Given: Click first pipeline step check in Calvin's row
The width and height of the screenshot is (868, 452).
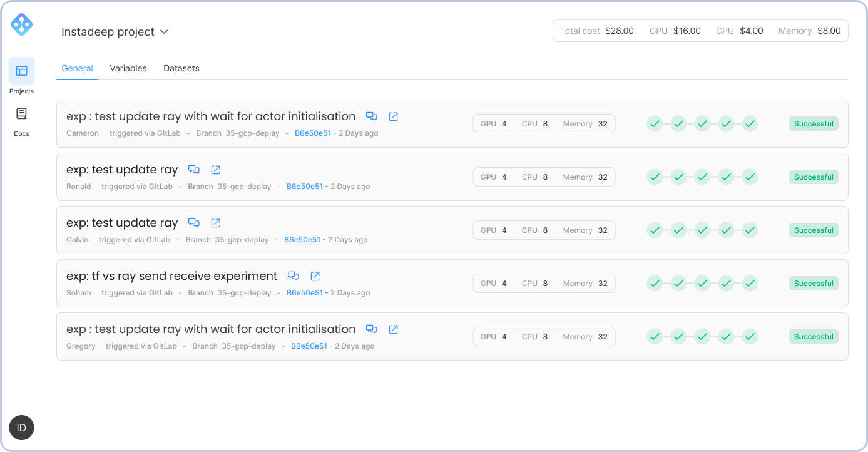Looking at the screenshot, I should pos(655,230).
